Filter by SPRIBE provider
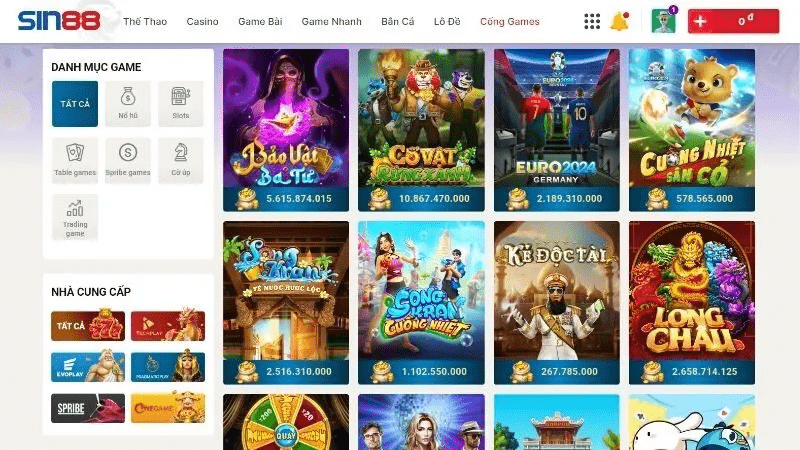This screenshot has width=800, height=450. [88, 408]
